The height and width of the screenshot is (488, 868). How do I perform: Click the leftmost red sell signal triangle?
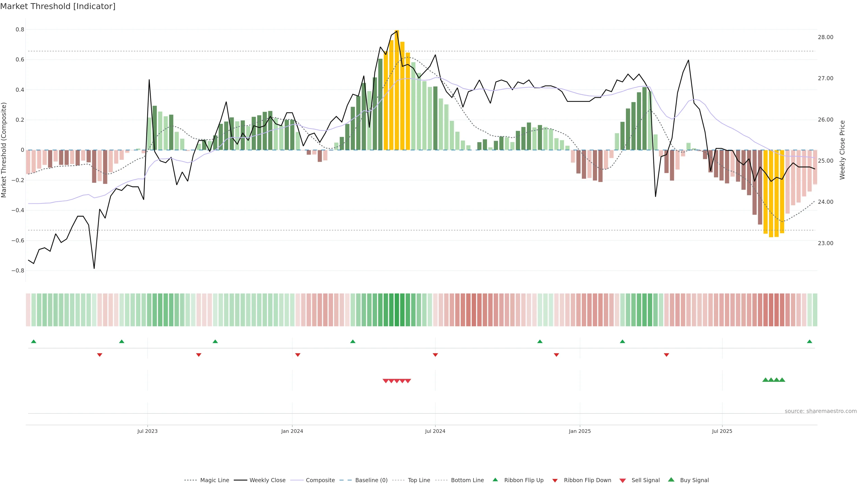click(386, 381)
